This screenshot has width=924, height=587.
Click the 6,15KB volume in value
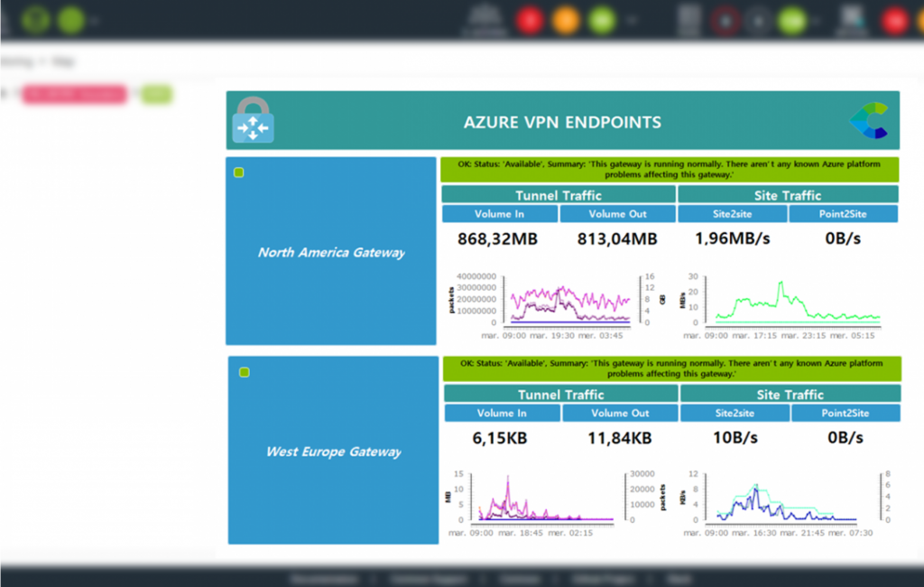click(500, 438)
